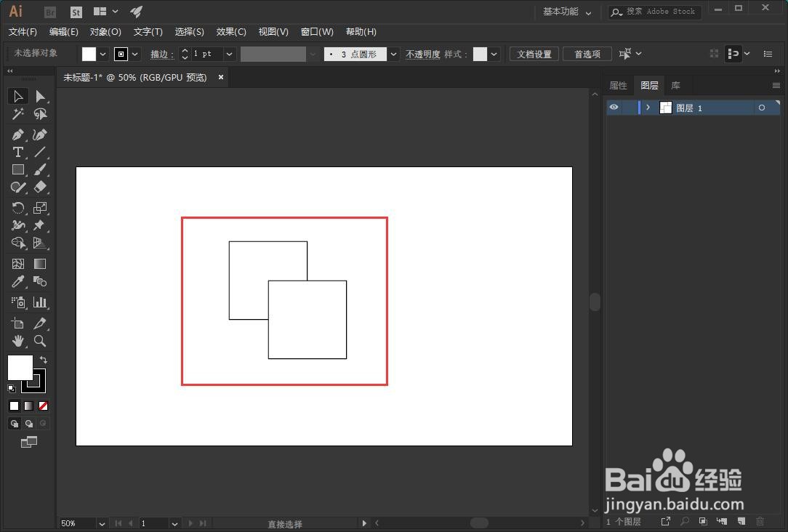This screenshot has height=532, width=788.
Task: Select the Scale tool
Action: (x=40, y=208)
